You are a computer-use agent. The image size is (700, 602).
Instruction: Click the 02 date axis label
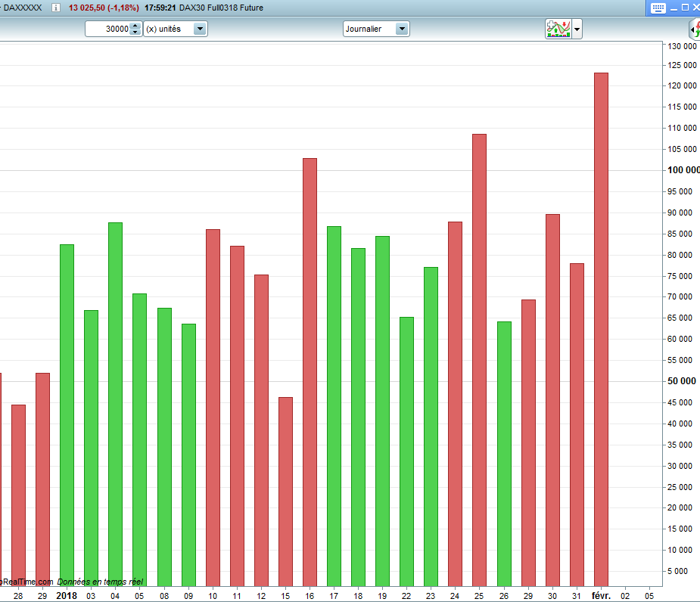[625, 596]
